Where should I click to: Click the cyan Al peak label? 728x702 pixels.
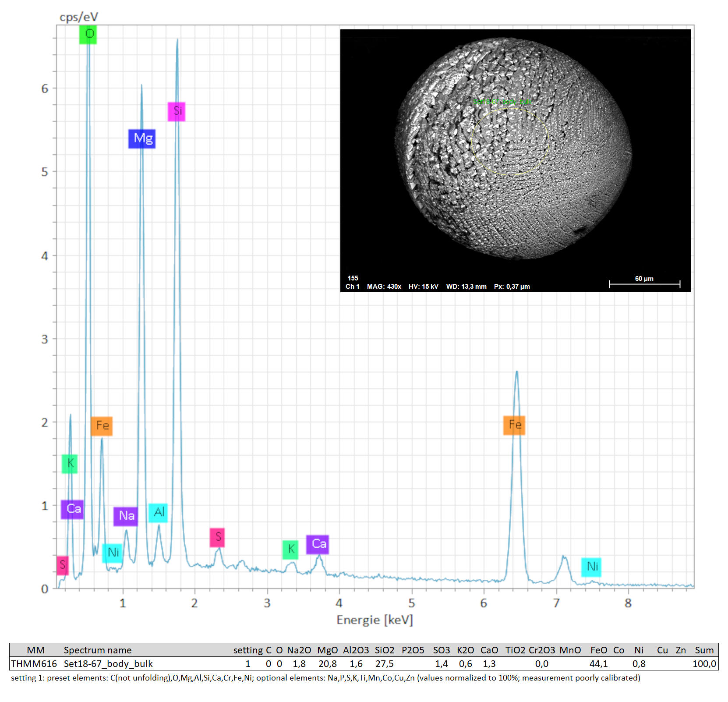pos(158,512)
